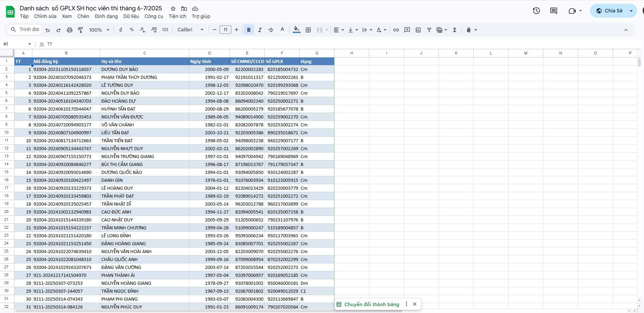
Task: Create a filter
Action: (x=429, y=30)
